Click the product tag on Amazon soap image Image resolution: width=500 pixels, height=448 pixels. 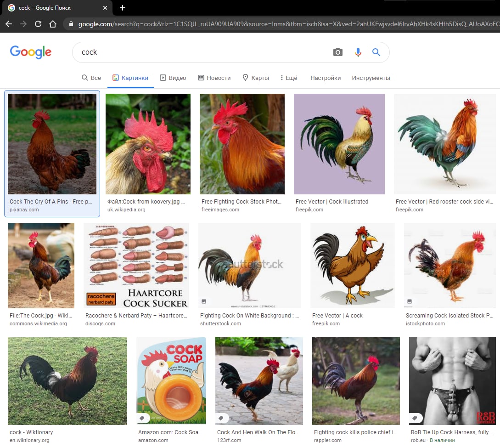click(142, 418)
